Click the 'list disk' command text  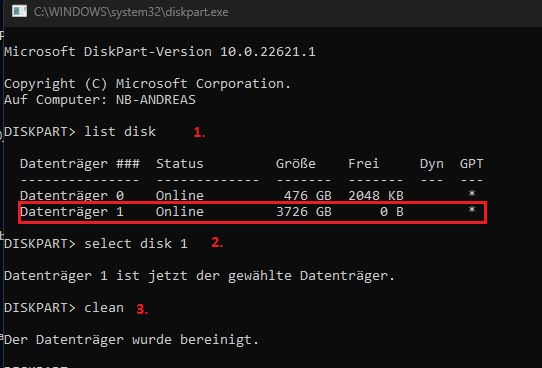(120, 132)
